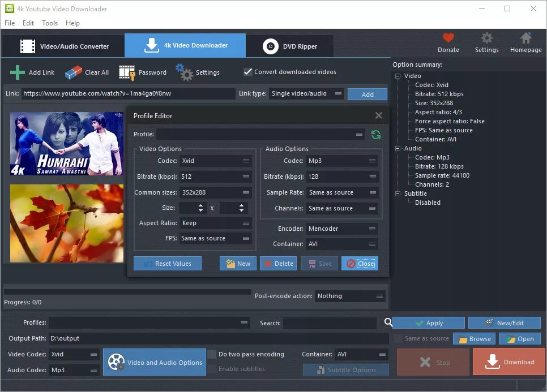Open the Password tool icon
The image size is (547, 392).
127,72
